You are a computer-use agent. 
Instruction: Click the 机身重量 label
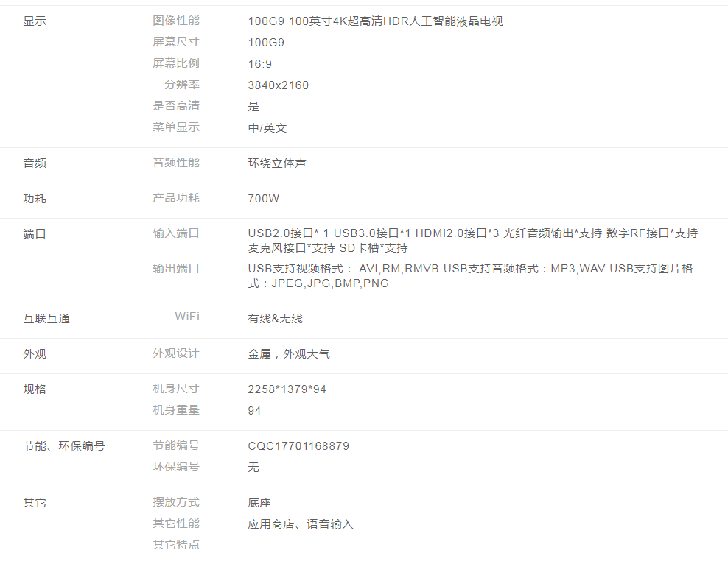click(176, 410)
